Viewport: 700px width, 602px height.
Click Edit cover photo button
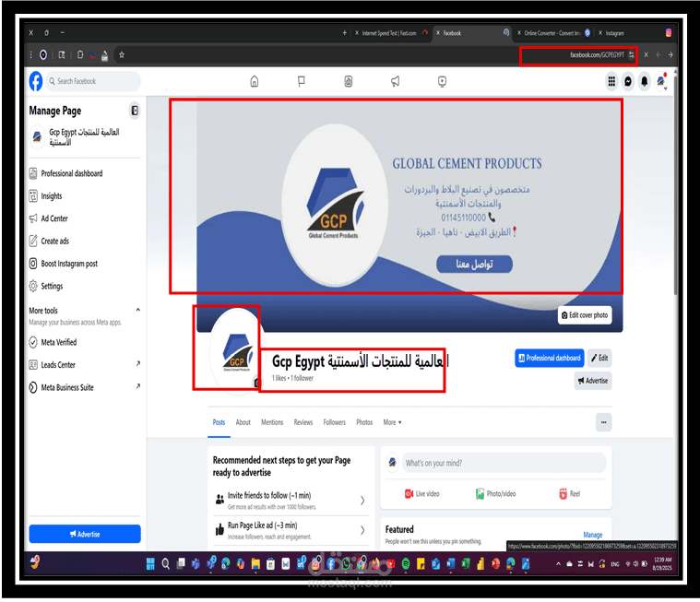click(585, 315)
